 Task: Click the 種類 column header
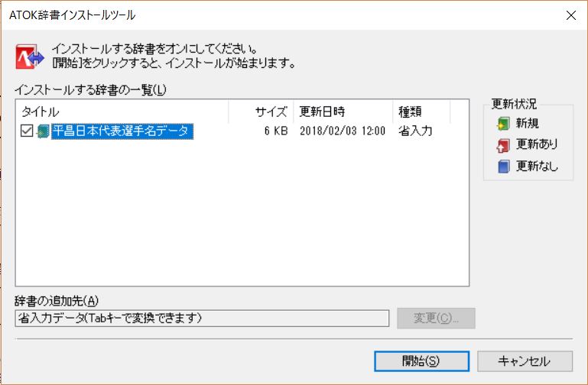pos(421,112)
